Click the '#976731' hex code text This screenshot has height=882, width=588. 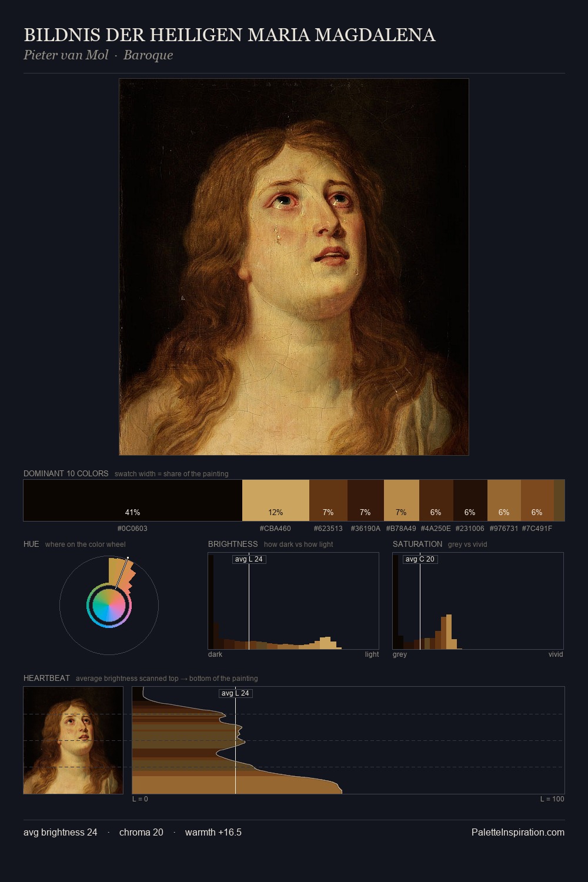(x=504, y=529)
